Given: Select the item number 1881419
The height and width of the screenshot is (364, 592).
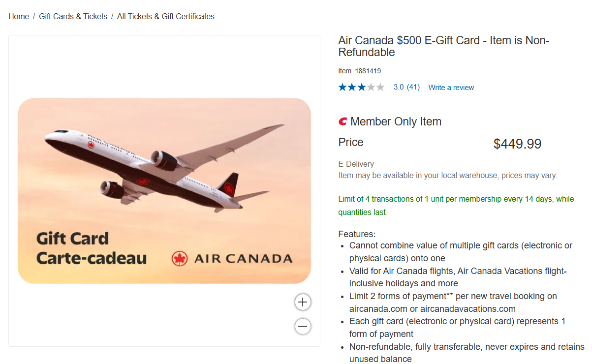Looking at the screenshot, I should (x=368, y=71).
